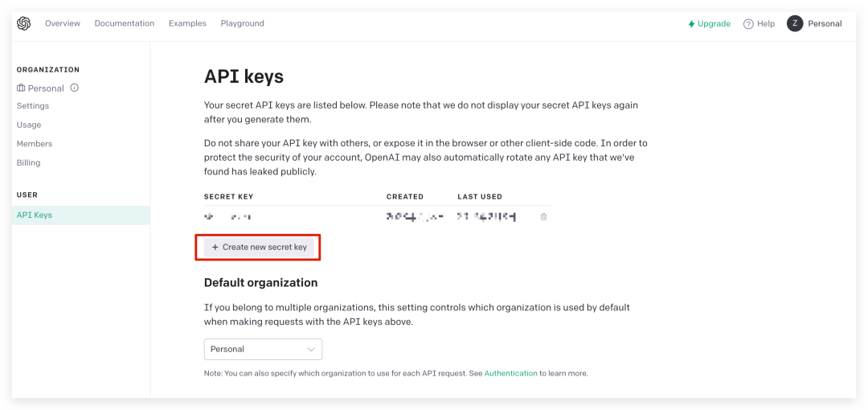The width and height of the screenshot is (868, 410).
Task: Expand the Personal account menu
Action: 825,24
